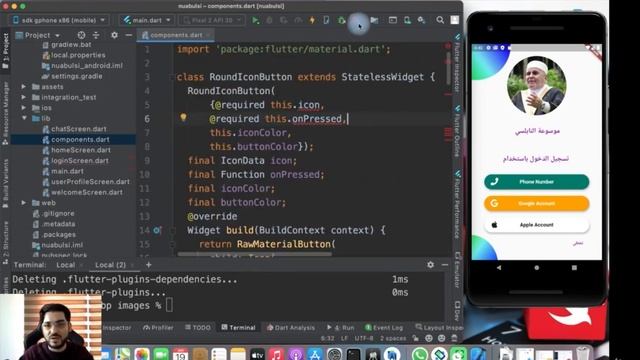Open the Run tool window tab

pos(340,327)
